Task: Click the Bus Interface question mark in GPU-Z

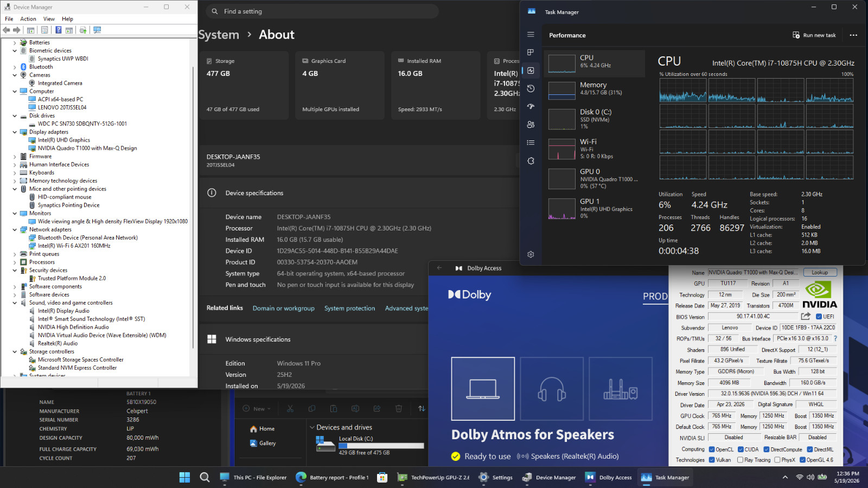Action: point(835,338)
